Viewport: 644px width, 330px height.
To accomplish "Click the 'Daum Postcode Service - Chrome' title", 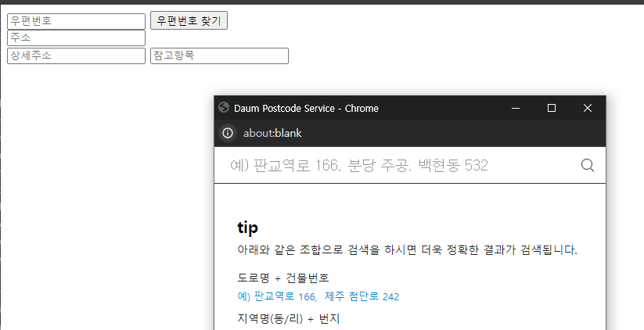I will pos(307,109).
